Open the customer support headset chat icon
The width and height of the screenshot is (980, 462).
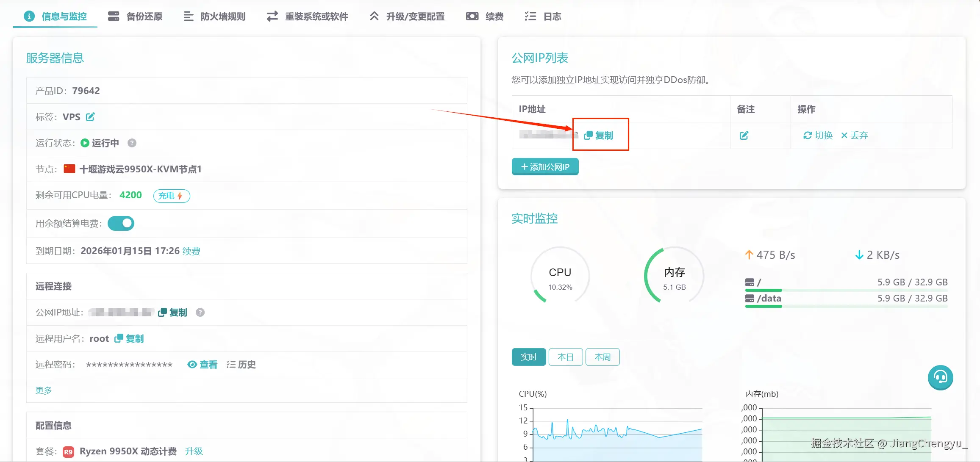[940, 377]
